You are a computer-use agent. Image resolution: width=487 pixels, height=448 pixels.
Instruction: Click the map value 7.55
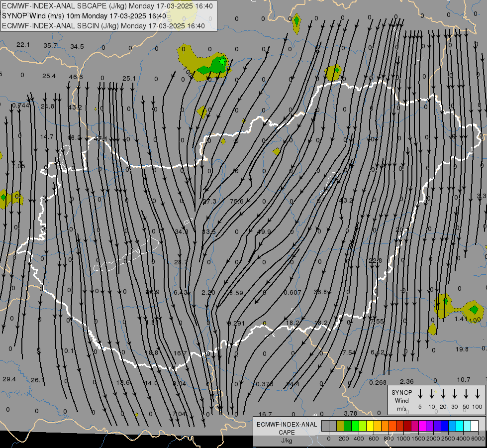[377, 322]
